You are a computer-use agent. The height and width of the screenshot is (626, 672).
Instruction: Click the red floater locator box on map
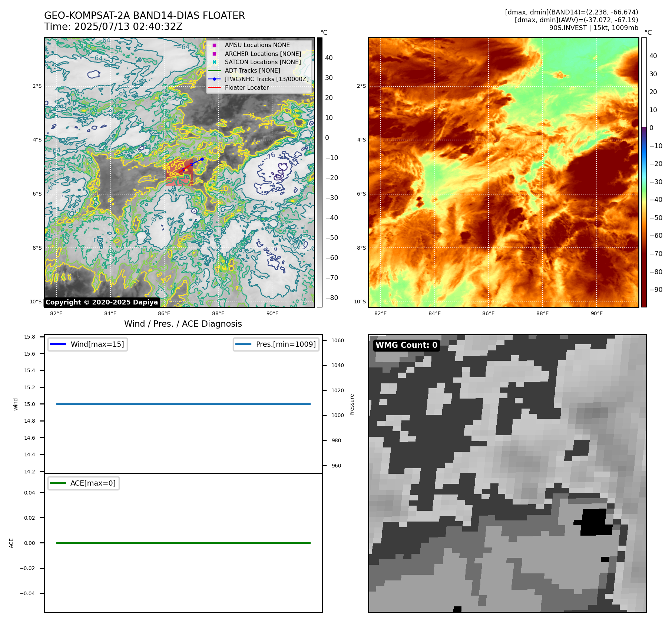179,173
